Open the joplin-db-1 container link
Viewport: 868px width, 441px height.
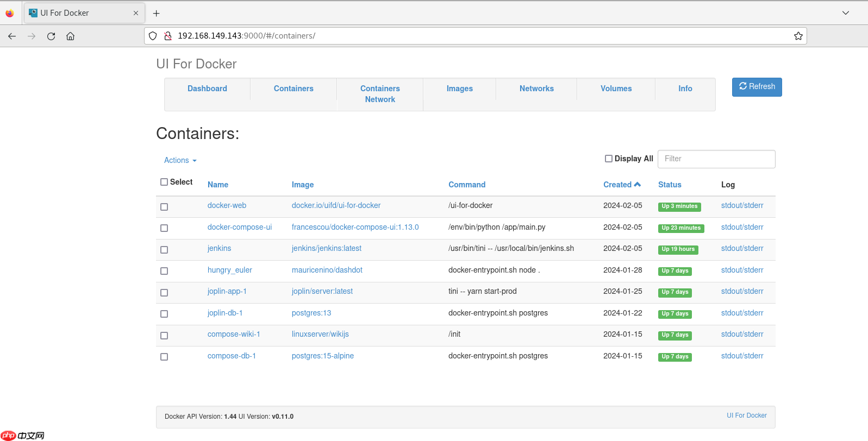click(225, 313)
